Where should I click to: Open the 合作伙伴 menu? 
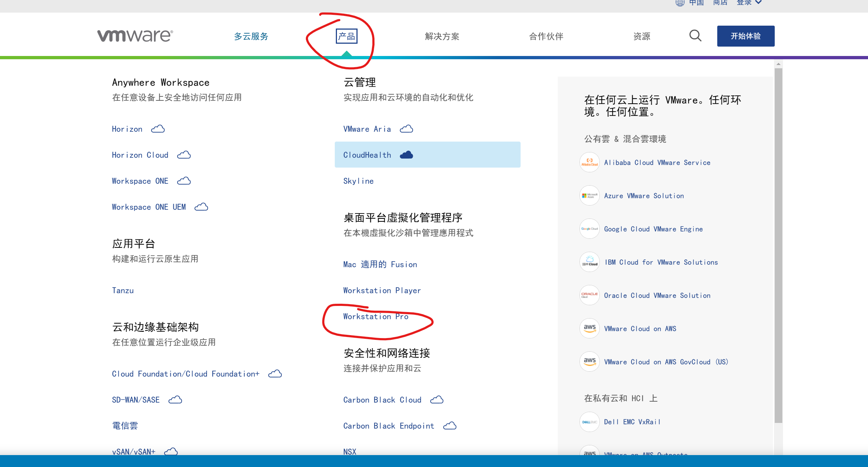(546, 36)
